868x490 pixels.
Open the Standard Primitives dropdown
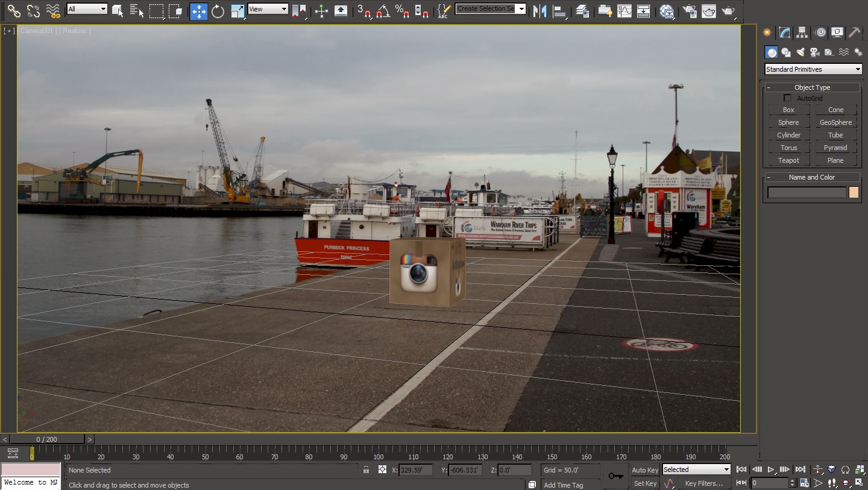coord(813,69)
